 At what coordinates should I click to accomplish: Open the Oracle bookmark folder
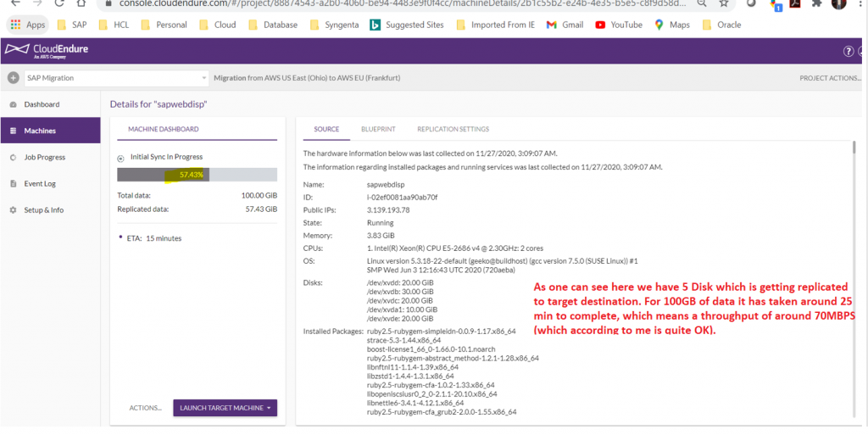pos(721,25)
